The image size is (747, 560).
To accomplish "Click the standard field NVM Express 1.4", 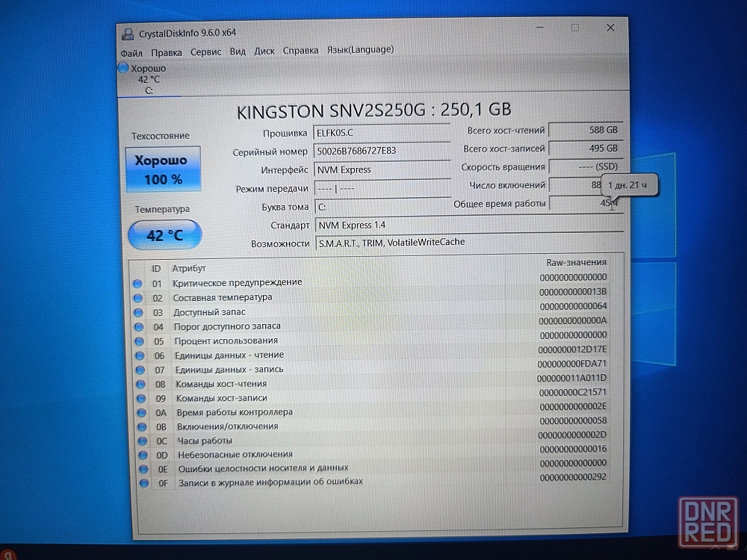I will [469, 225].
